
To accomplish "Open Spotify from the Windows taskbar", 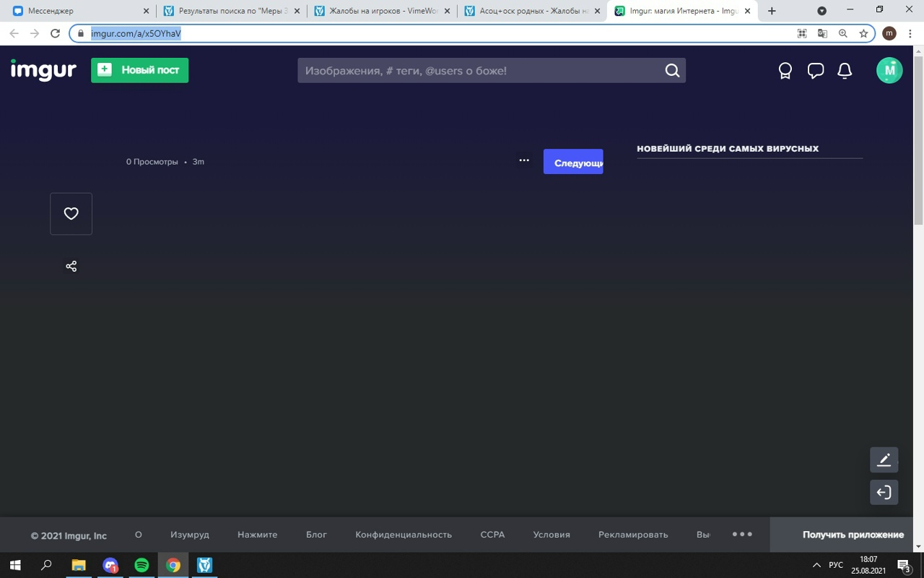I will click(141, 565).
